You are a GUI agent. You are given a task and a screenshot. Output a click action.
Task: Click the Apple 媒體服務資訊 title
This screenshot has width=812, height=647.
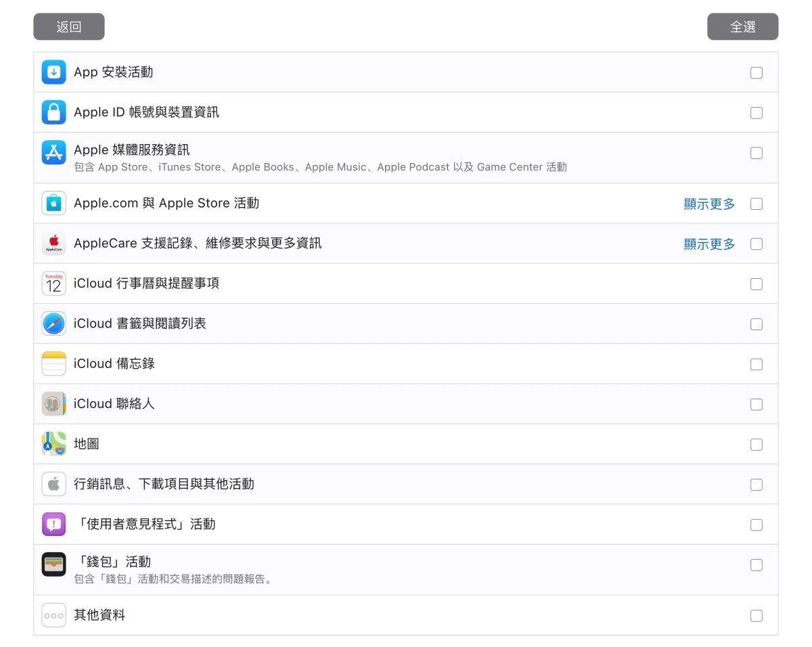pyautogui.click(x=131, y=150)
